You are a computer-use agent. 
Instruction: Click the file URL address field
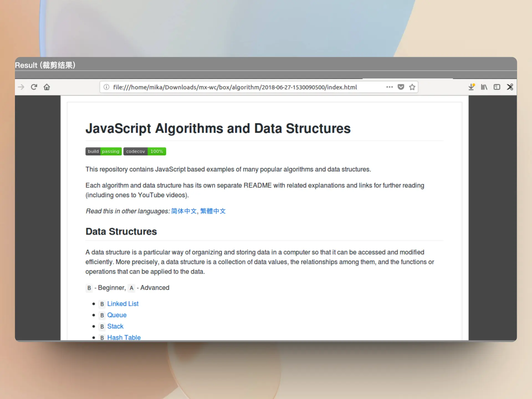pyautogui.click(x=235, y=87)
